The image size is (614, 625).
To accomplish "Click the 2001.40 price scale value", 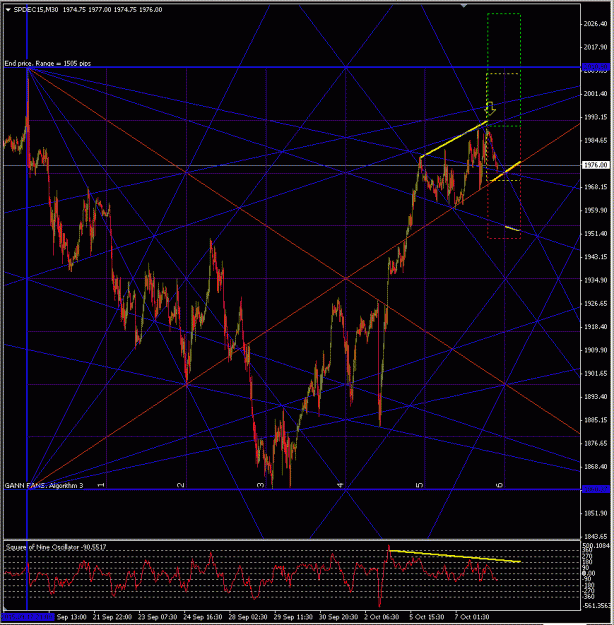I will pos(595,94).
